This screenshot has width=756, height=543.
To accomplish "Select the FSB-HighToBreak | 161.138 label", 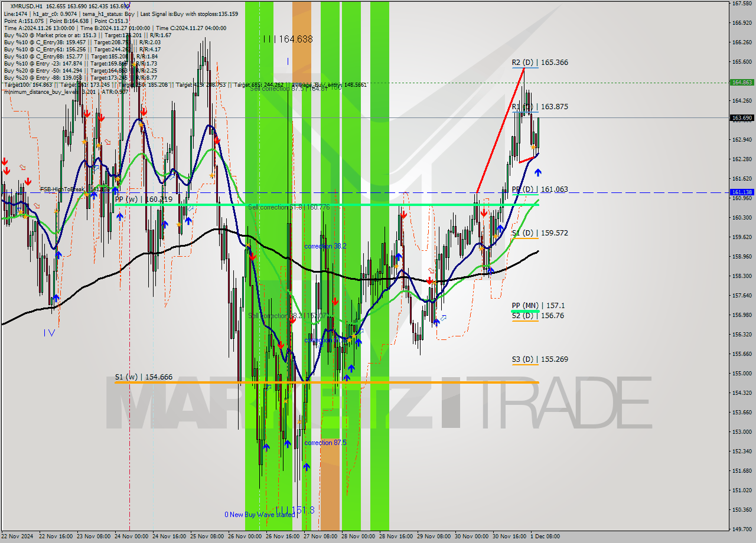I will pos(76,189).
